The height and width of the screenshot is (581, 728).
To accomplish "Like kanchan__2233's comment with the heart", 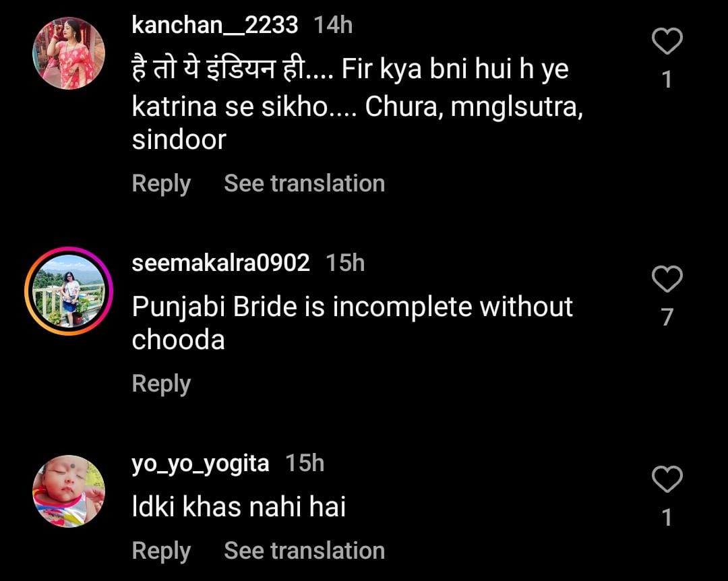I will (x=667, y=42).
